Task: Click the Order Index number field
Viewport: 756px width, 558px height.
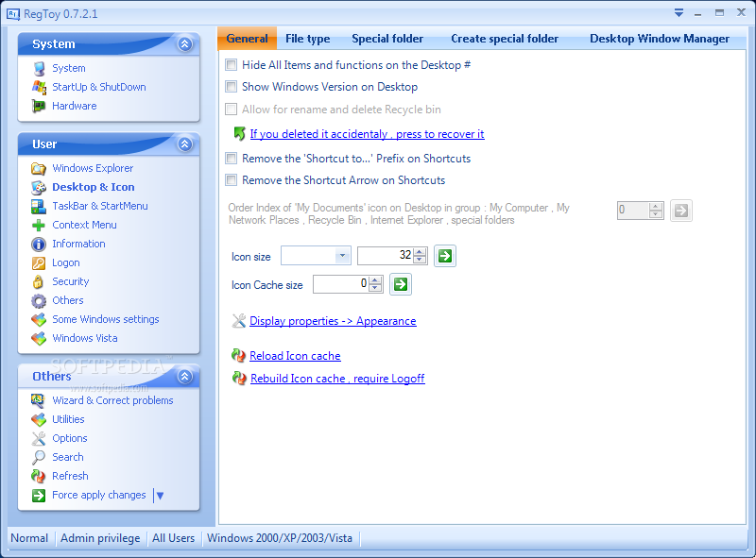Action: pos(633,211)
